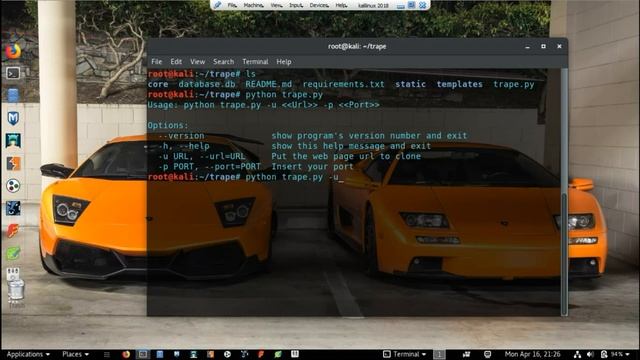Click the grid icon in the bottom taskbar

295,354
